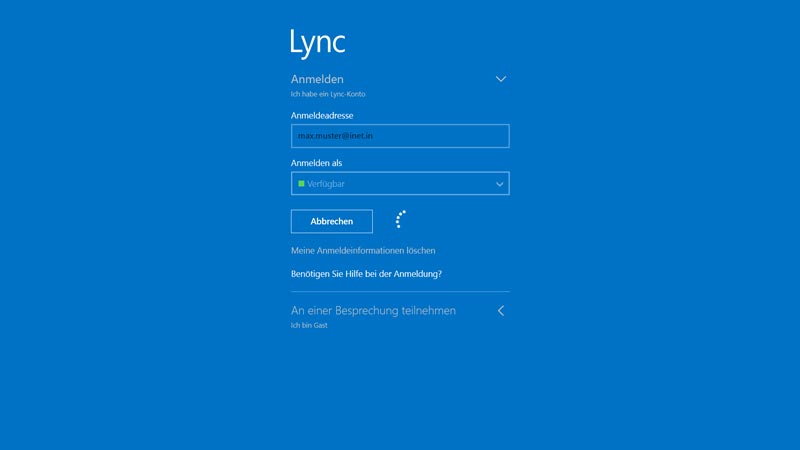Click the Ich bin Gast subtitle
800x450 pixels.
point(309,325)
